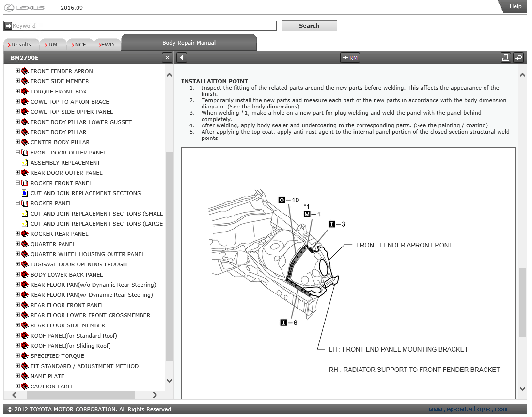Viewport: 532px width, 417px height.
Task: Select REAR FLOOR FRONT PANEL entry
Action: [x=67, y=305]
